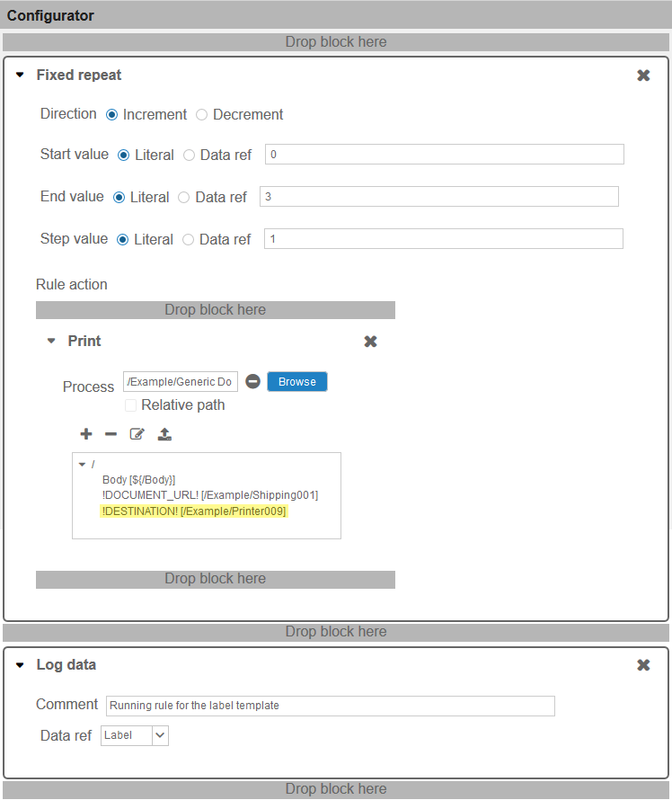Remove the Fixed repeat block
This screenshot has height=800, width=672.
643,76
